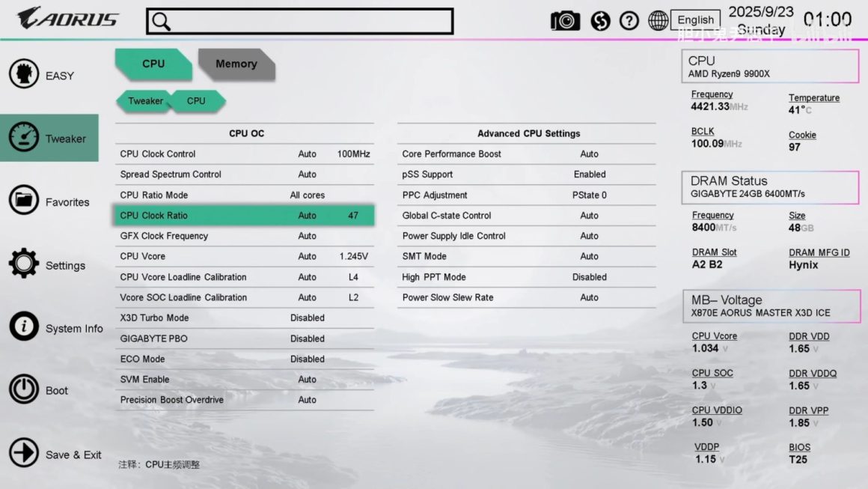Screen dimensions: 868x489
Task: Click the English language button
Action: [x=696, y=20]
